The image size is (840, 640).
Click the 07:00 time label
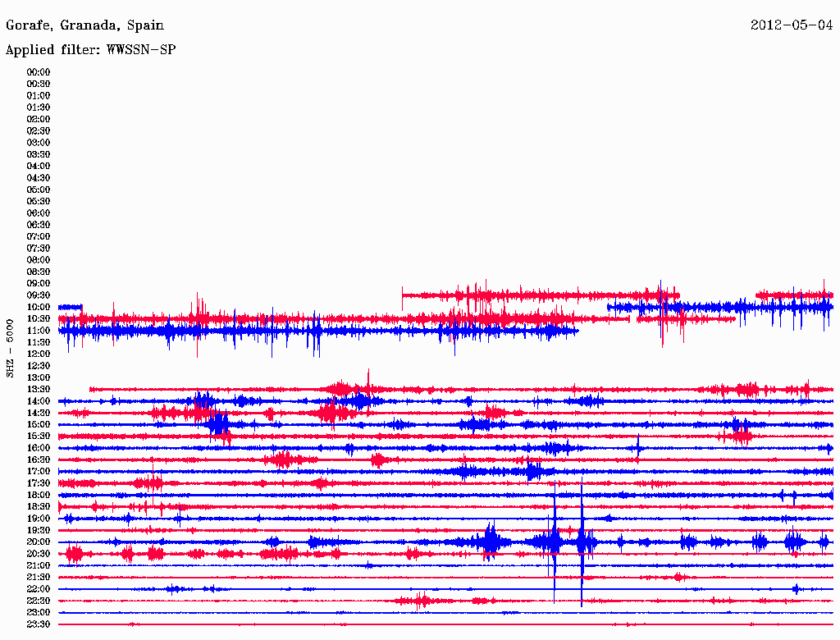coord(39,237)
